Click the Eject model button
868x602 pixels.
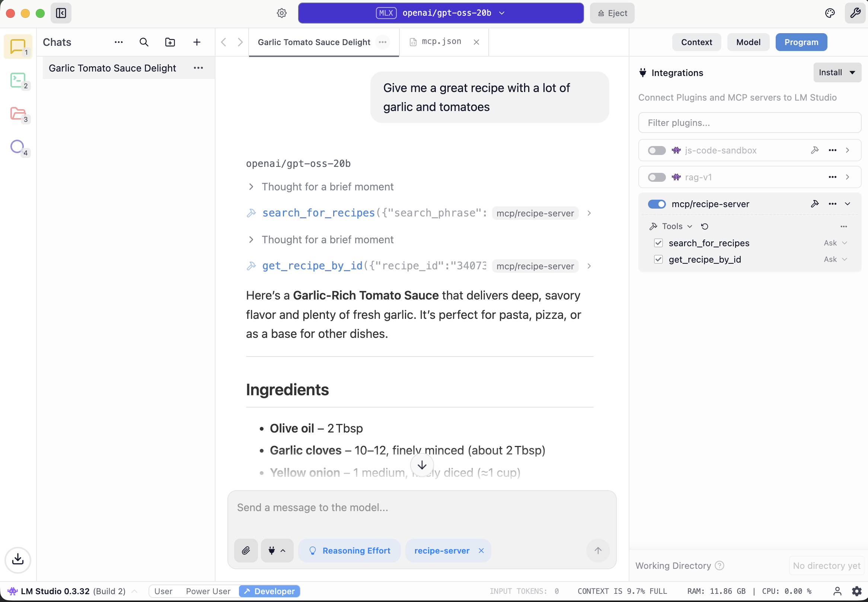(611, 13)
